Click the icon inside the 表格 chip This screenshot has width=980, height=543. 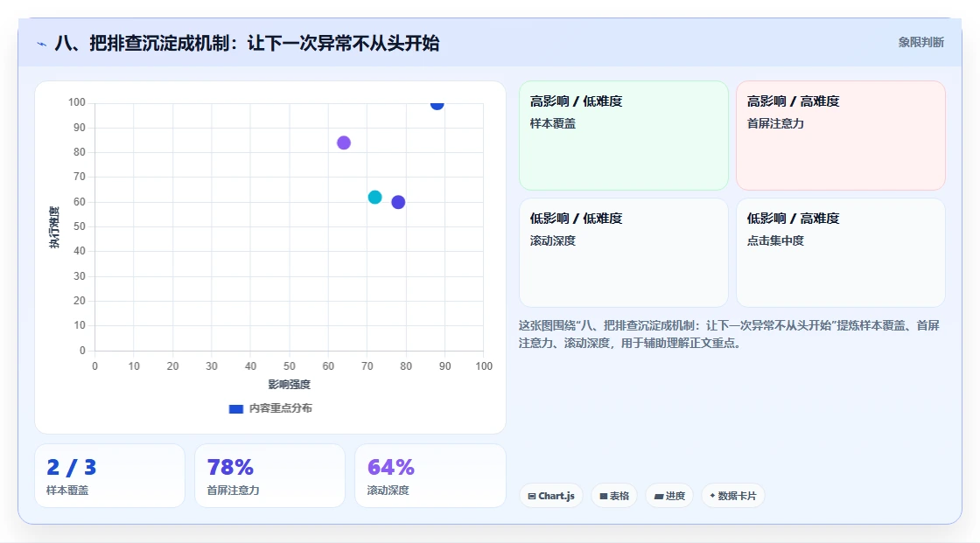[604, 496]
